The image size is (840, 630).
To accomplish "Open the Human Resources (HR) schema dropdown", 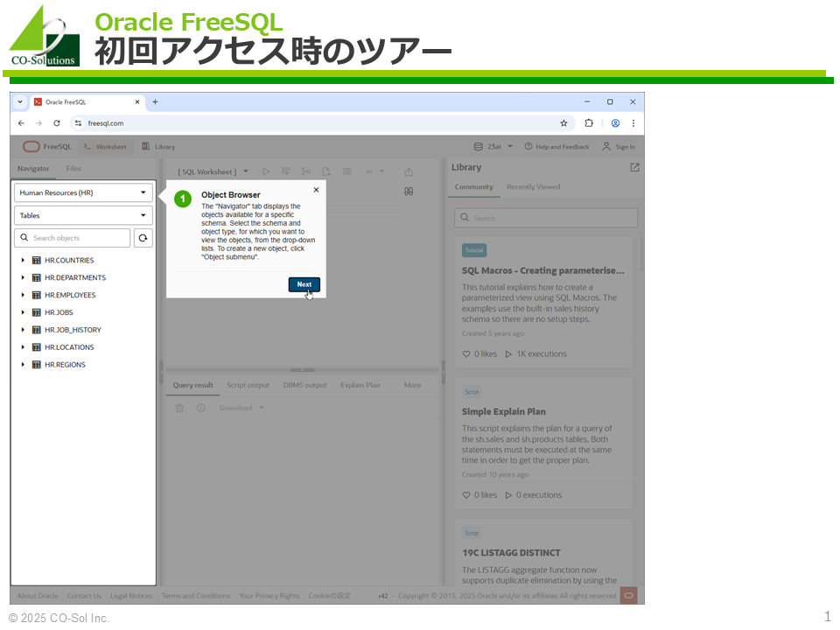I will point(83,192).
